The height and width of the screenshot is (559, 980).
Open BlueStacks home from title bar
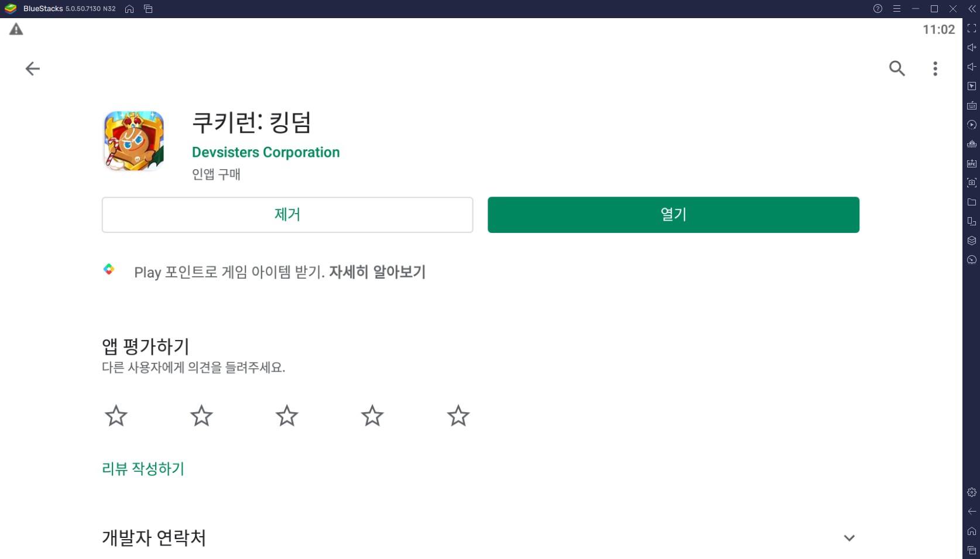coord(129,9)
